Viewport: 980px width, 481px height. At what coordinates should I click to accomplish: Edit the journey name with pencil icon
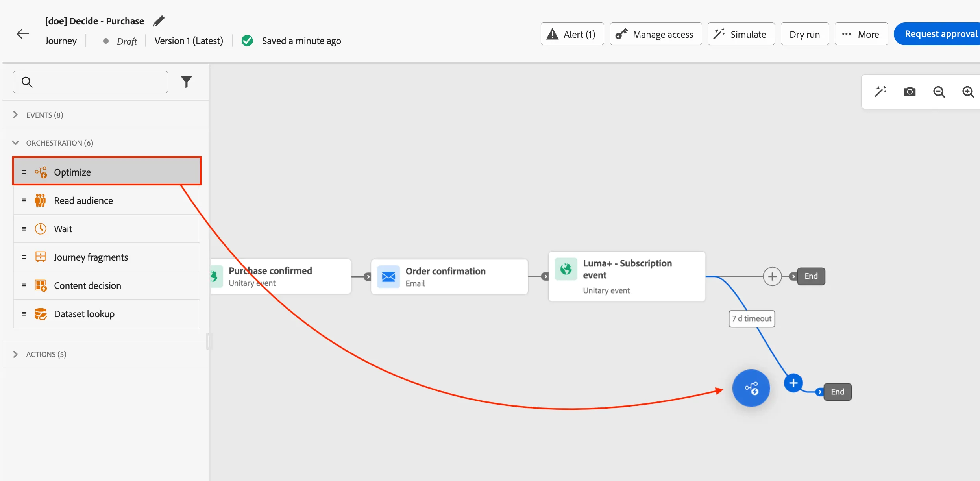pyautogui.click(x=159, y=21)
